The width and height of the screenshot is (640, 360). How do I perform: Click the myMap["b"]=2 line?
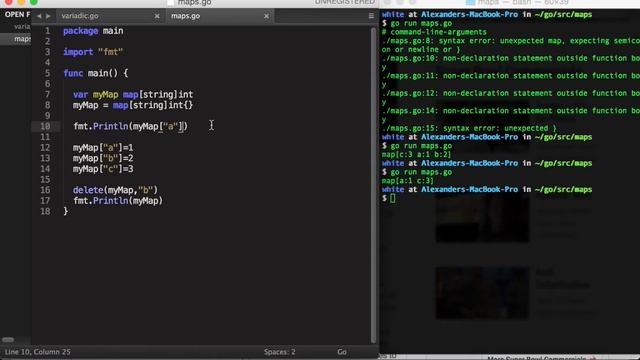(103, 158)
